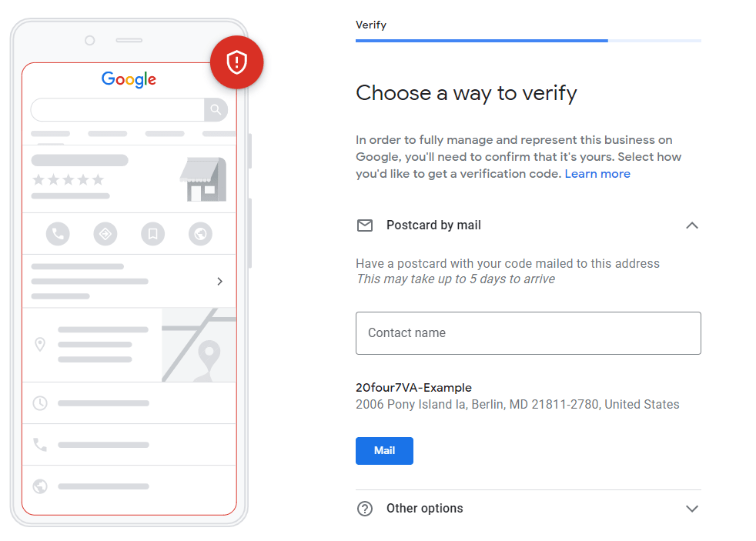Click the Google logo on the phone screen
This screenshot has width=756, height=541.
128,79
